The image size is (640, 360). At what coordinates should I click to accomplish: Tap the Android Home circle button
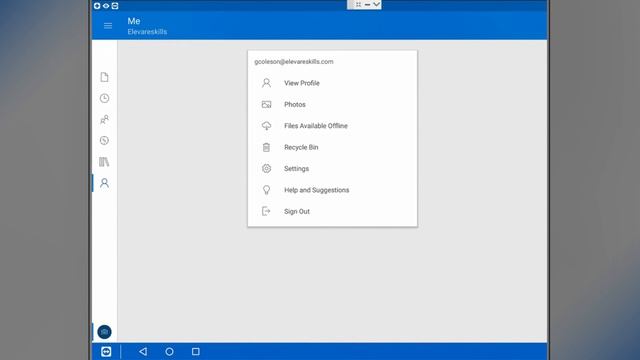pos(169,351)
